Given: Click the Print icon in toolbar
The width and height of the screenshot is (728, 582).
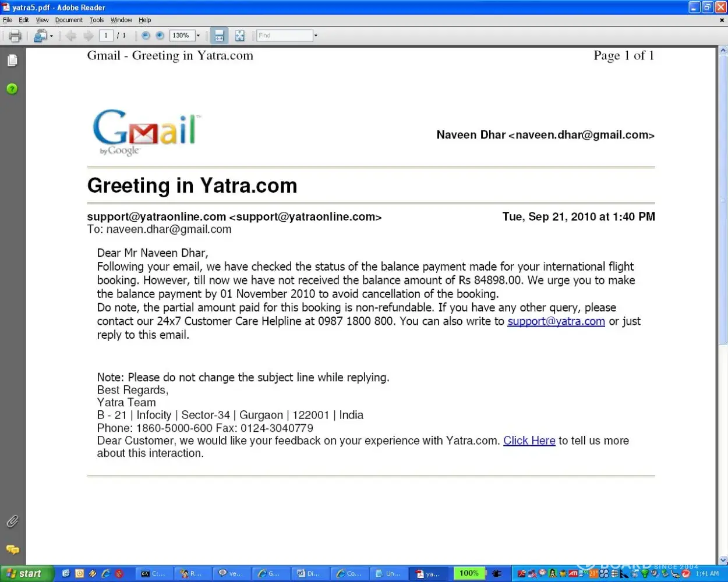Looking at the screenshot, I should 15,36.
